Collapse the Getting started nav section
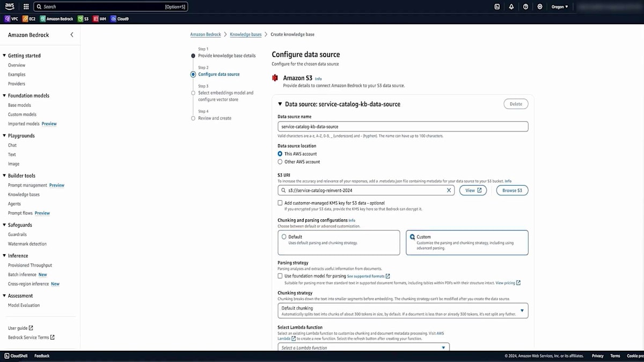 pyautogui.click(x=4, y=56)
